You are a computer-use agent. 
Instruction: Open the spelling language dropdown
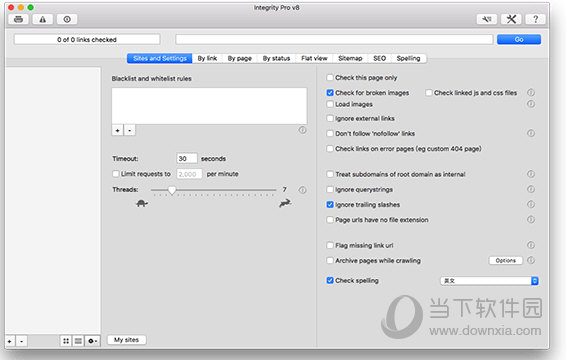[x=489, y=281]
